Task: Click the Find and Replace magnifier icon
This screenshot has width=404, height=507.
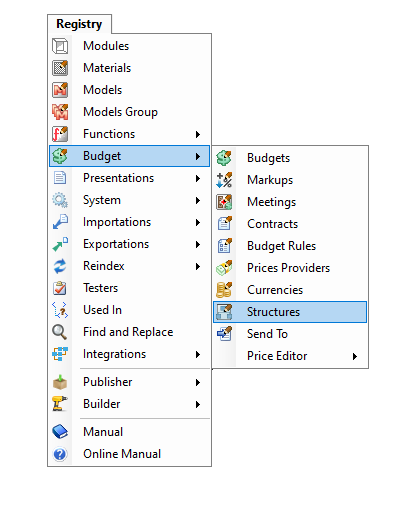Action: [60, 332]
